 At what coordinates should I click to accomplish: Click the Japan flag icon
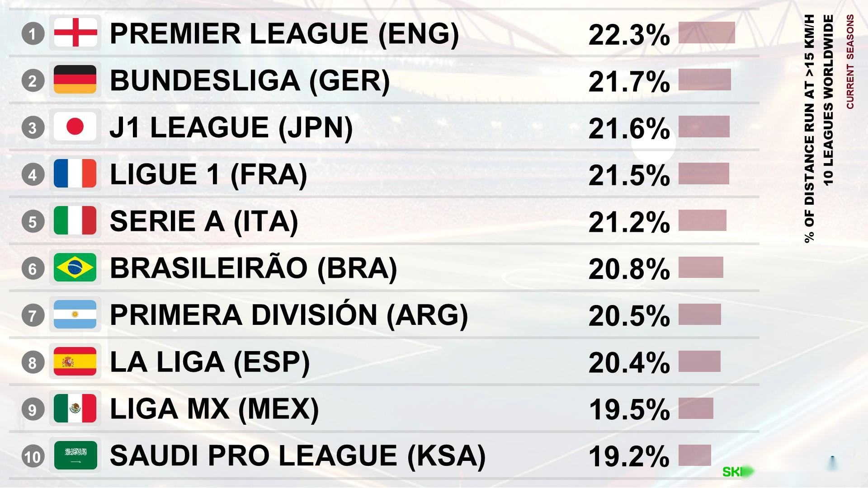point(75,127)
